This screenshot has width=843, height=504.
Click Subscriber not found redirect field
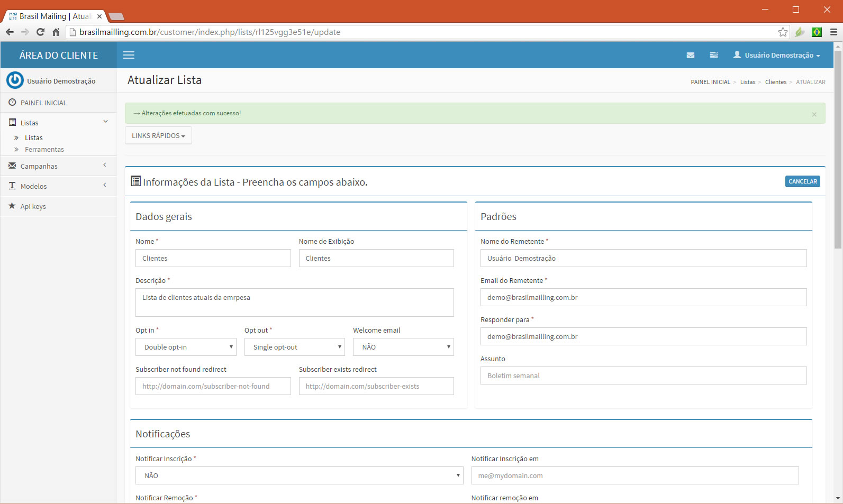[x=213, y=386]
